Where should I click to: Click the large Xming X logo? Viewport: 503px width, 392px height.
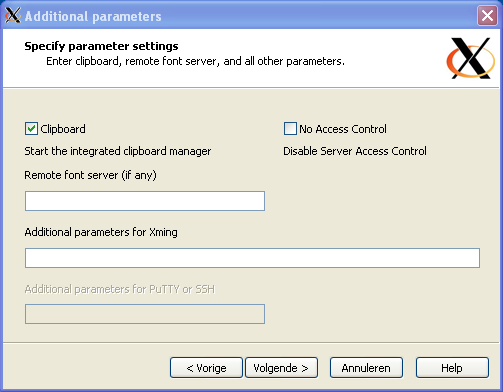pyautogui.click(x=471, y=58)
